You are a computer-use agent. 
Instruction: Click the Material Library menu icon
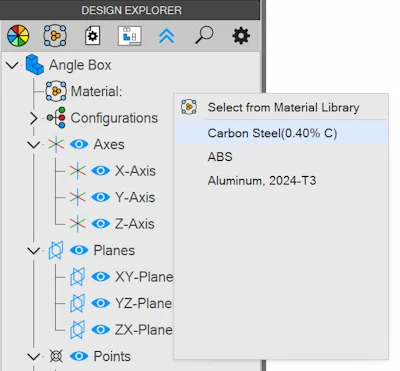[x=189, y=107]
